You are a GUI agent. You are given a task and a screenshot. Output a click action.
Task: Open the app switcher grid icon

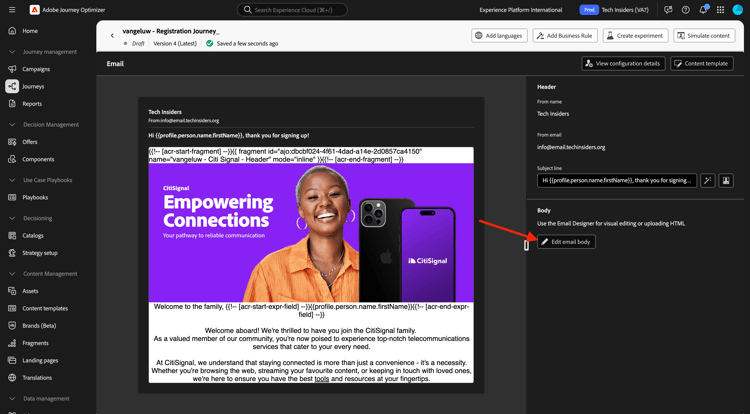720,10
